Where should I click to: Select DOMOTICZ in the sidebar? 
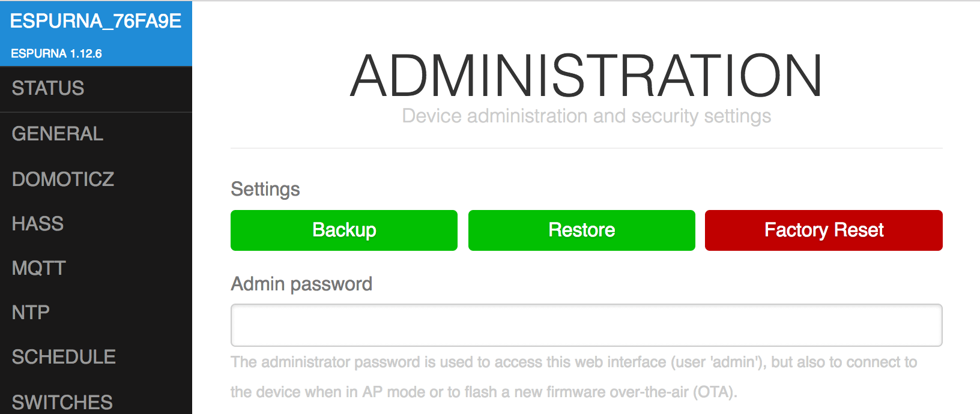click(x=63, y=179)
